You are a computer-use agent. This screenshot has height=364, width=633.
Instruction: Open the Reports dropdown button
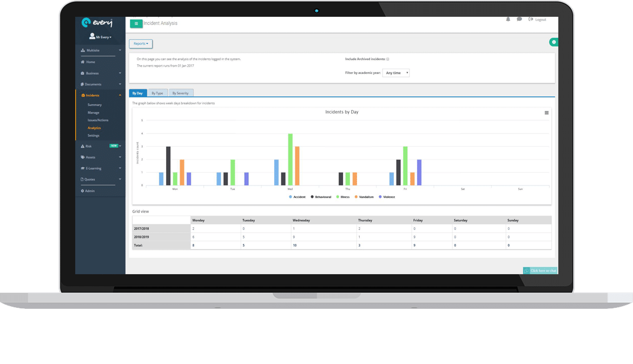coord(141,44)
